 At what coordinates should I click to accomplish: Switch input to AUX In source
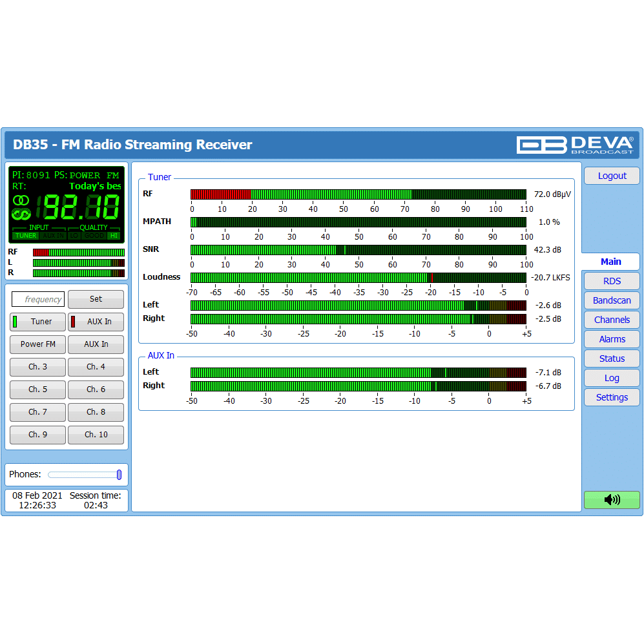(96, 322)
